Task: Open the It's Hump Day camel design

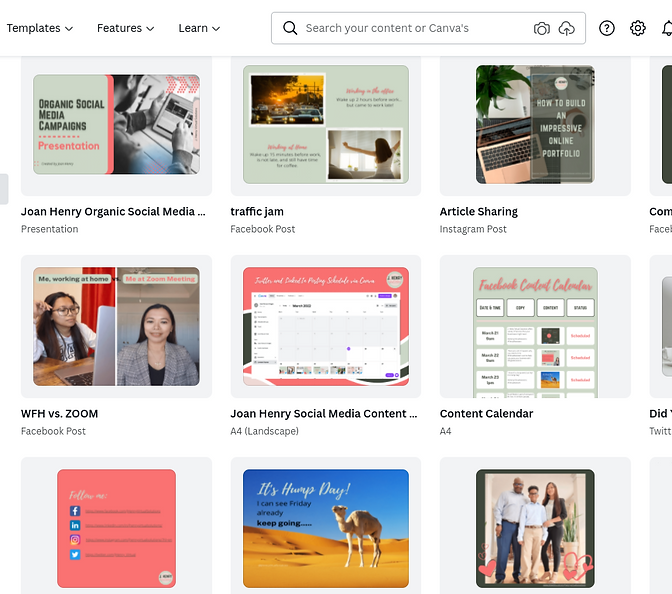Action: pos(326,528)
